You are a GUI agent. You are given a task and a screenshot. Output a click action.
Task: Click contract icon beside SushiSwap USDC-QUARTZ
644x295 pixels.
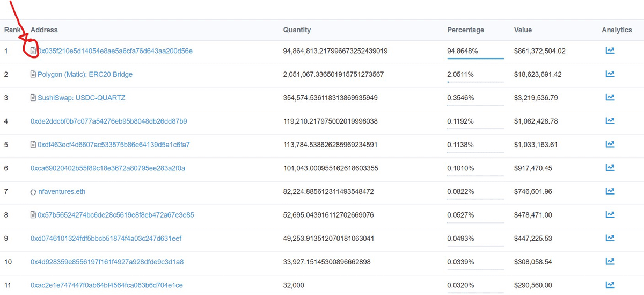coord(33,98)
